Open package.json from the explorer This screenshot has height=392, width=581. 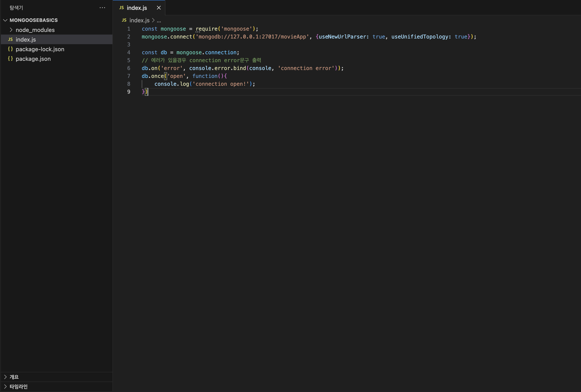tap(33, 59)
